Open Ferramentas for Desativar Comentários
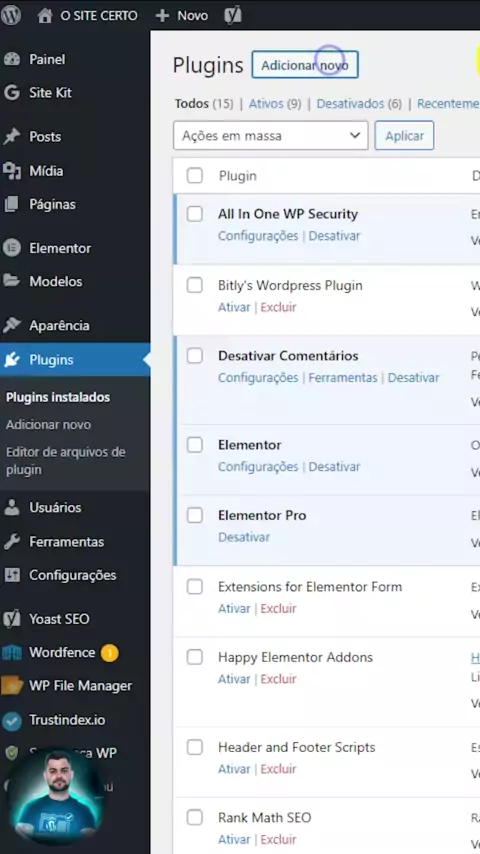 pos(343,377)
